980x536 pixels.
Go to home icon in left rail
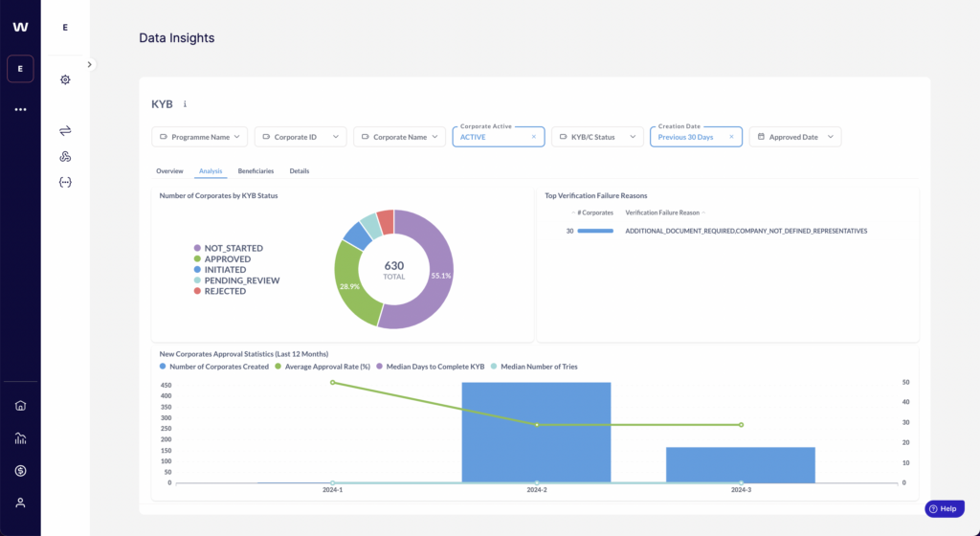click(x=20, y=405)
